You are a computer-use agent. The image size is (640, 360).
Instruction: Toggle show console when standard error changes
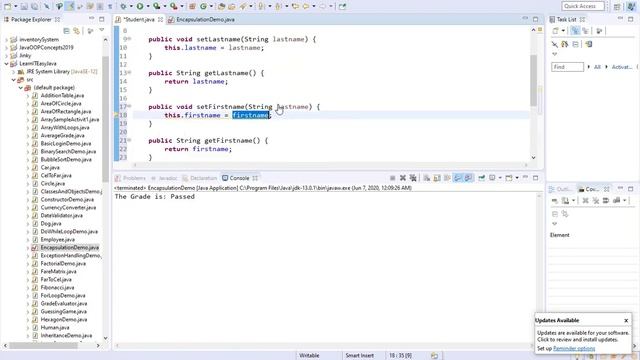click(468, 178)
